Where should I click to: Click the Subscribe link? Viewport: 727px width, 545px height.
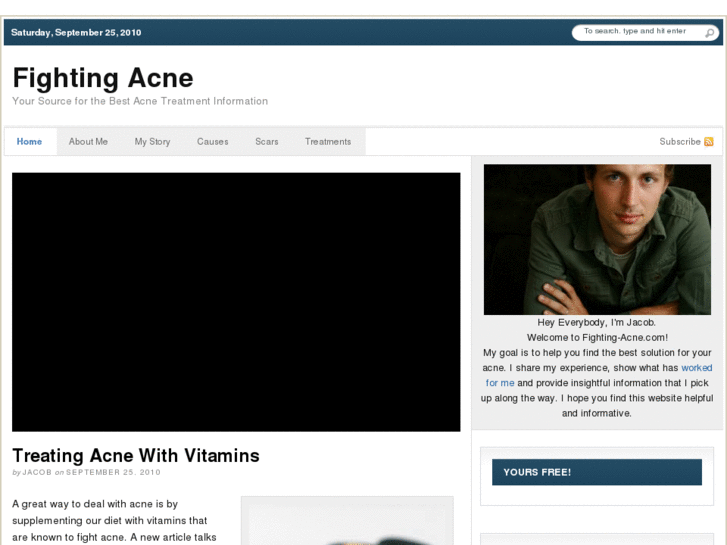pyautogui.click(x=680, y=141)
